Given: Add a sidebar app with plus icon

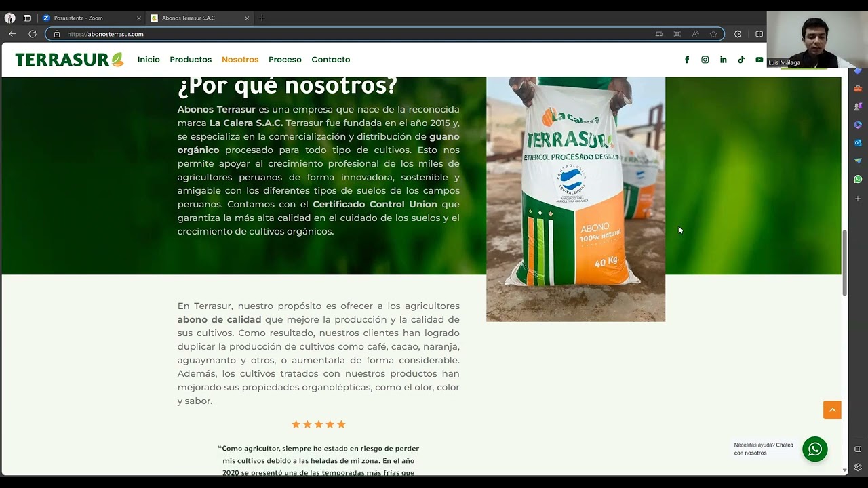Looking at the screenshot, I should coord(858,199).
